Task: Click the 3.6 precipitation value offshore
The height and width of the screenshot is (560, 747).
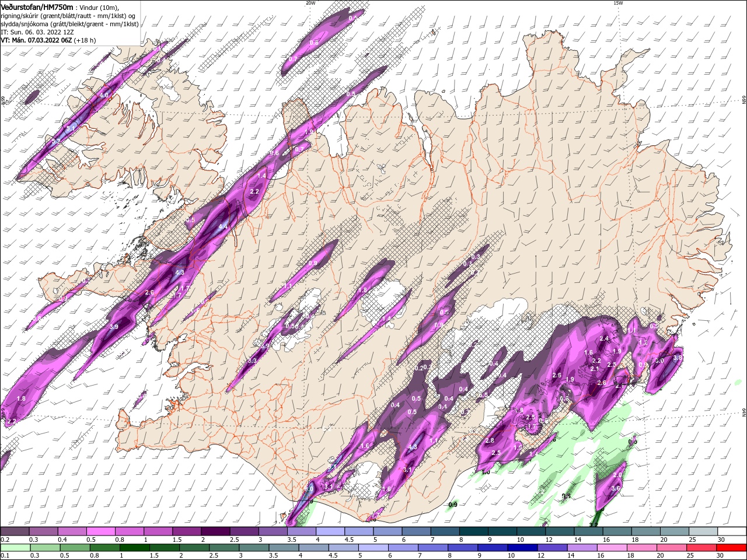Action: point(616,488)
